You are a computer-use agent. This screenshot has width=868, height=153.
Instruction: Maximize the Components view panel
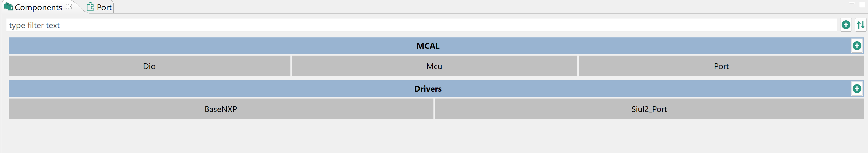(x=862, y=4)
